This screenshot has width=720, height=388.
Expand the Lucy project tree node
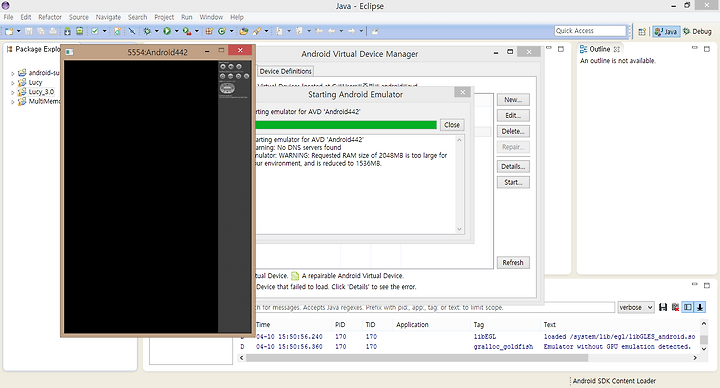(12, 83)
